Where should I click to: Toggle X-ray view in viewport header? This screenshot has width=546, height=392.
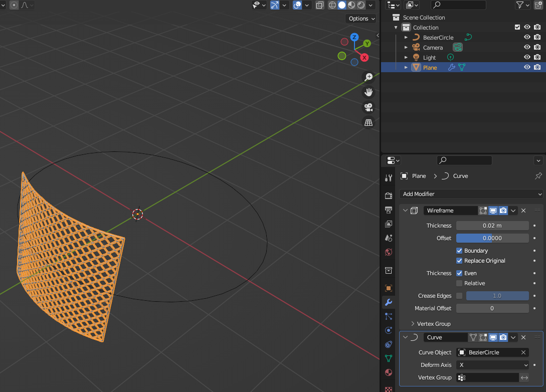click(320, 5)
